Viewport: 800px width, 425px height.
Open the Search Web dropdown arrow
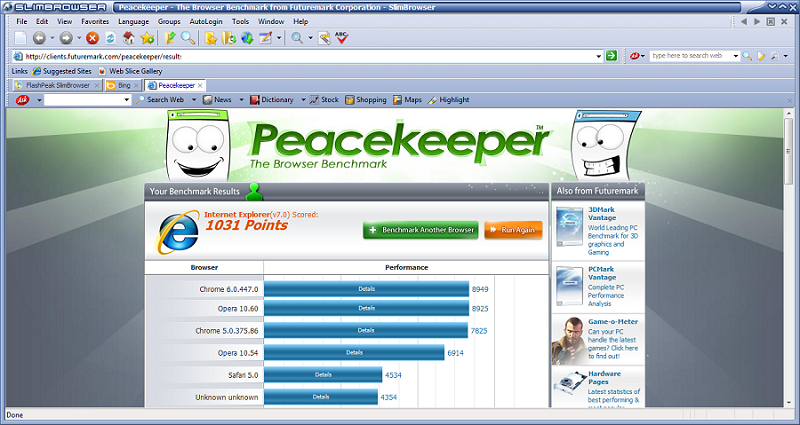pyautogui.click(x=194, y=100)
